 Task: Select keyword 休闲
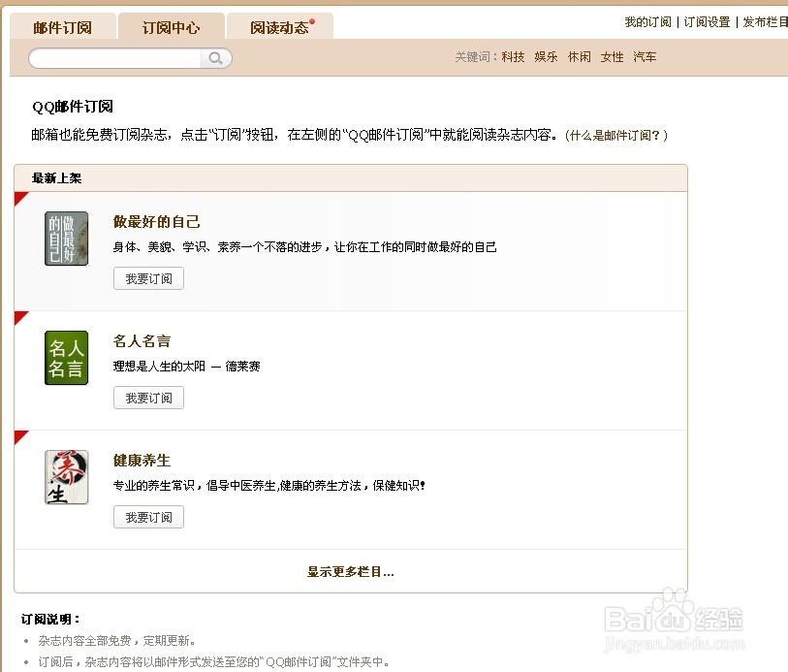580,57
